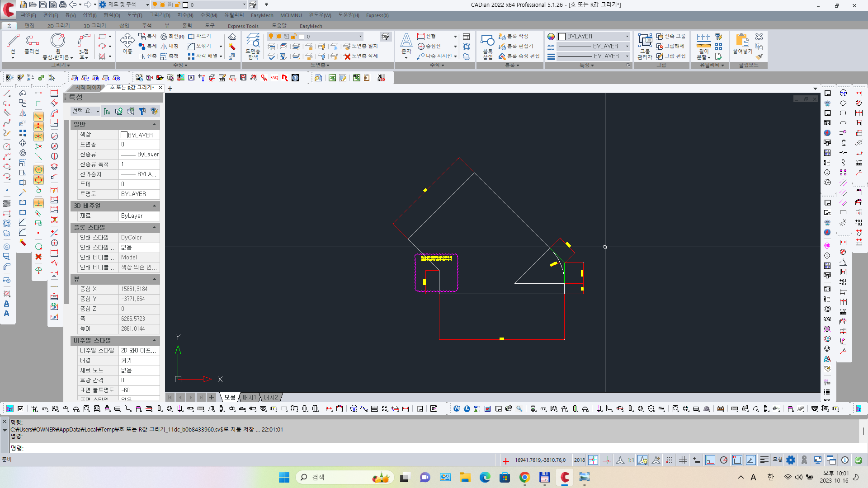Click the 신축 (Stretch) tool
Viewport: 868px width, 488px height.
click(x=147, y=56)
